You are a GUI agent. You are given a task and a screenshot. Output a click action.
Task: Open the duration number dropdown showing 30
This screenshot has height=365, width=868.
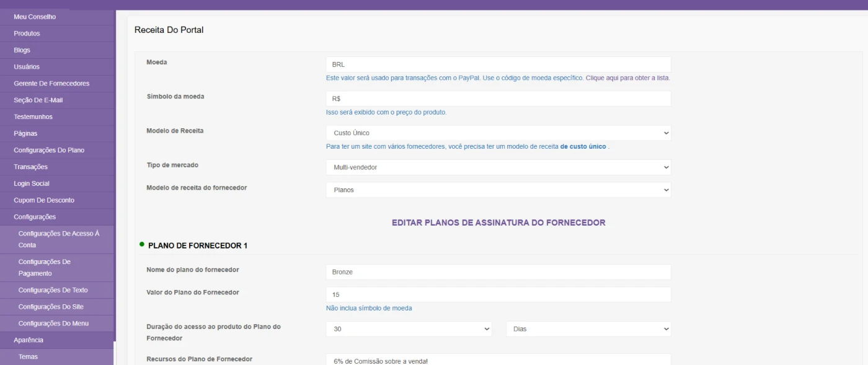(x=409, y=329)
